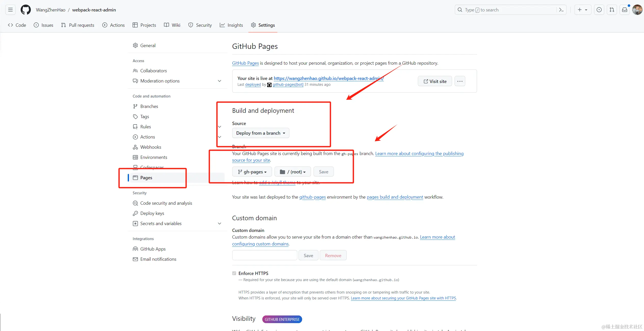Click the GitHub logo icon
644x331 pixels.
click(25, 10)
